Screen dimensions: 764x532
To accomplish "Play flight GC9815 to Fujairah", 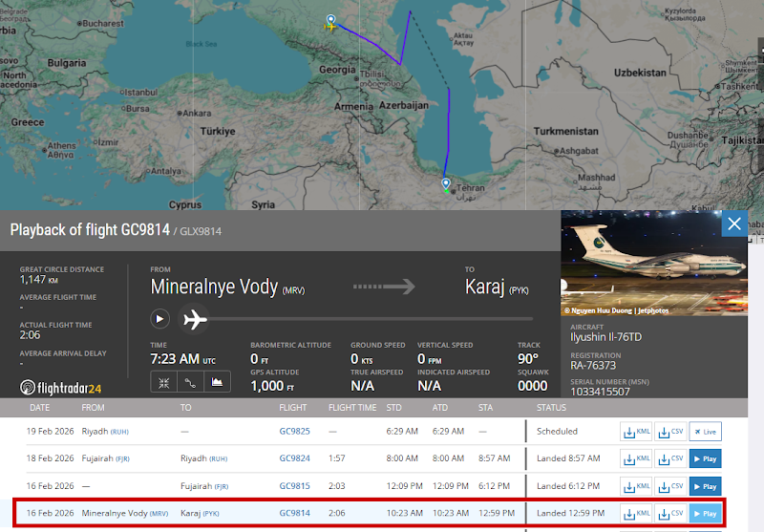I will pyautogui.click(x=705, y=486).
